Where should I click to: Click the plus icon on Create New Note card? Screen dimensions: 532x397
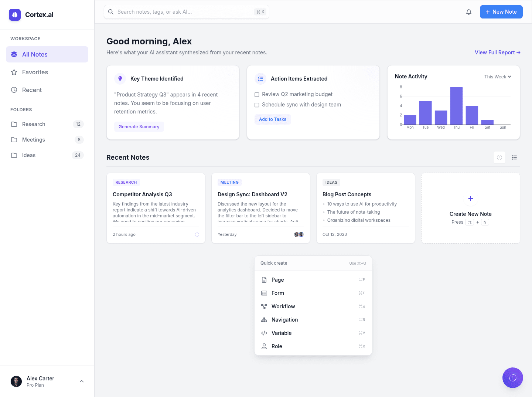click(x=471, y=198)
